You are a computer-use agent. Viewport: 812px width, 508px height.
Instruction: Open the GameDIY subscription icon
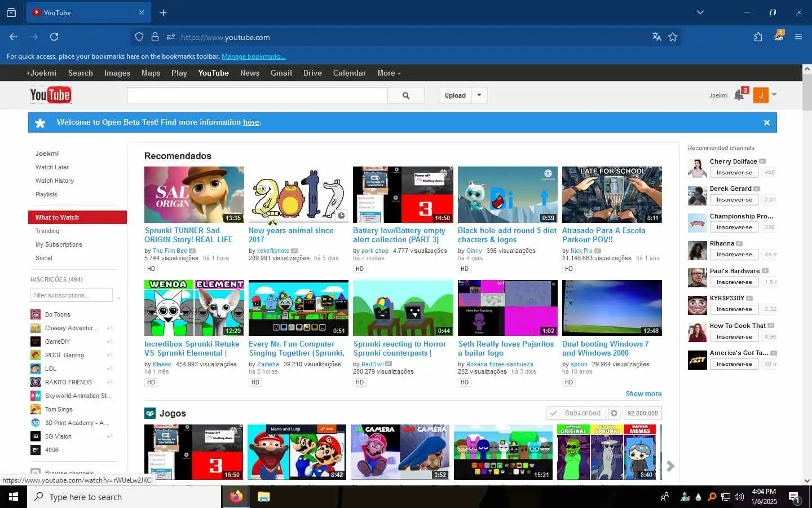coord(35,341)
